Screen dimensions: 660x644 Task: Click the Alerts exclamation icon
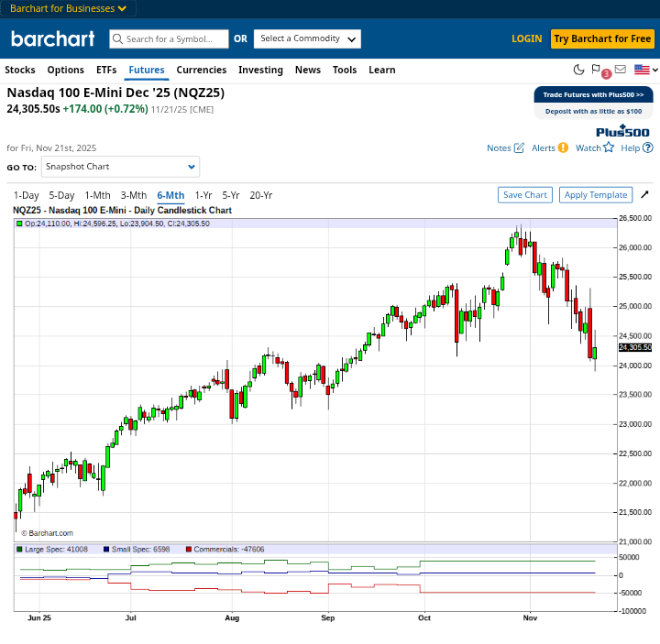pyautogui.click(x=563, y=147)
